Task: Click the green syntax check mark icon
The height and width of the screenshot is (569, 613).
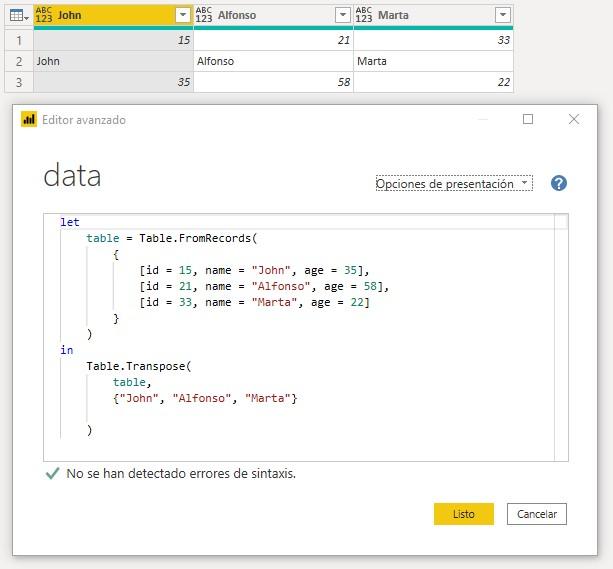Action: (x=52, y=474)
